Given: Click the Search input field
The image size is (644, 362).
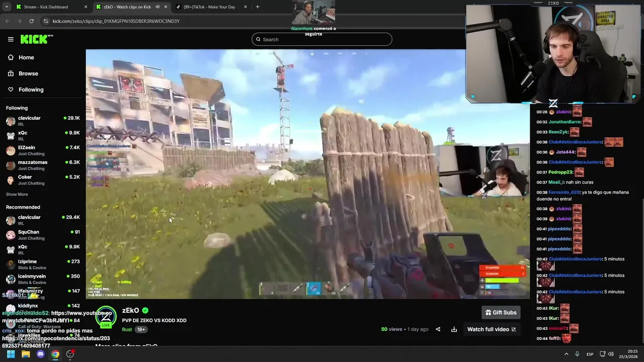Looking at the screenshot, I should coord(322,39).
